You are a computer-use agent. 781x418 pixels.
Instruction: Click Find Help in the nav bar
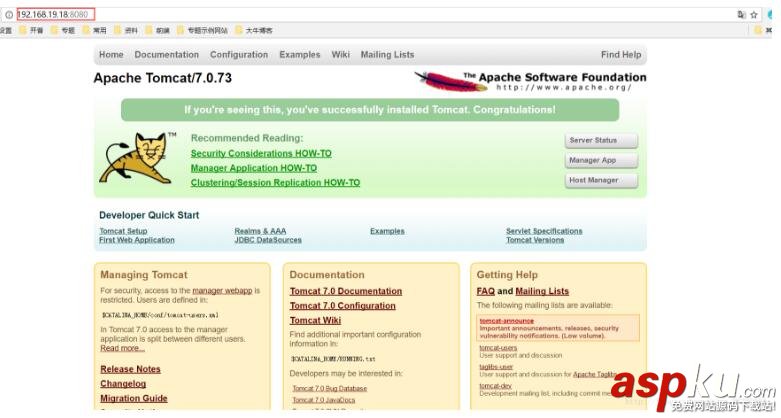click(621, 55)
